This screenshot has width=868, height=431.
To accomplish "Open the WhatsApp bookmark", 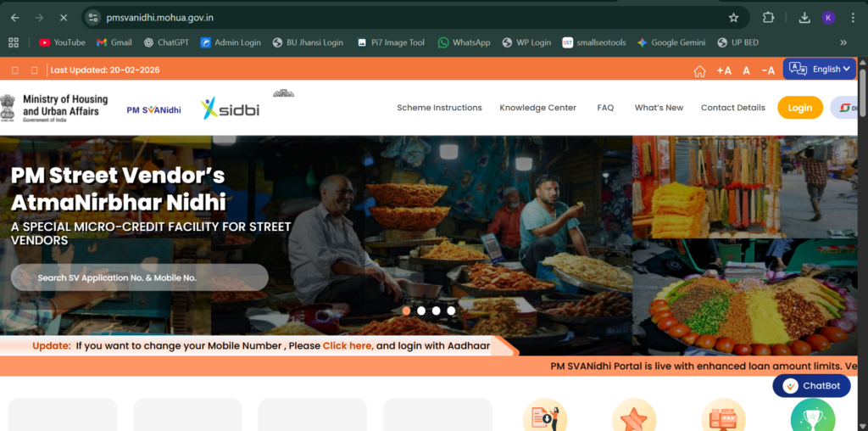I will tap(464, 42).
